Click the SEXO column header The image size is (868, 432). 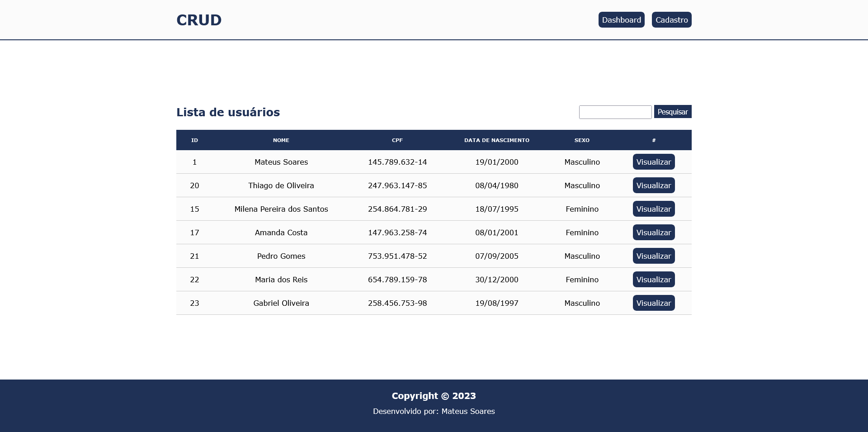pos(582,140)
